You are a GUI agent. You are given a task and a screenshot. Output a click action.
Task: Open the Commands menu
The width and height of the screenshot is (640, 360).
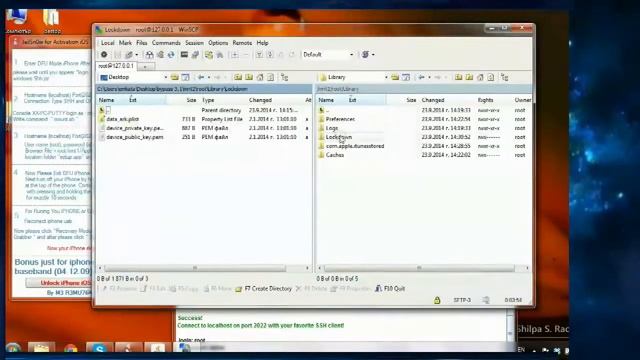[166, 43]
